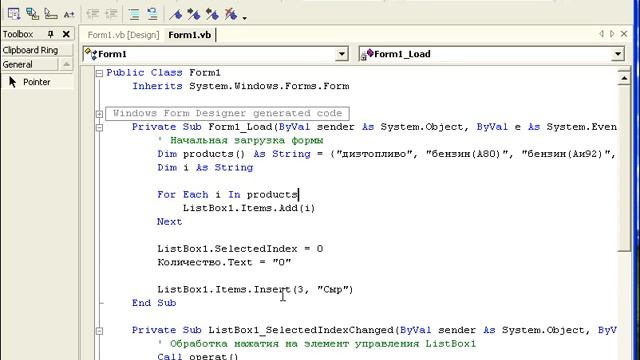
Task: Open the toolbar options dropdown arrow
Action: [x=244, y=18]
